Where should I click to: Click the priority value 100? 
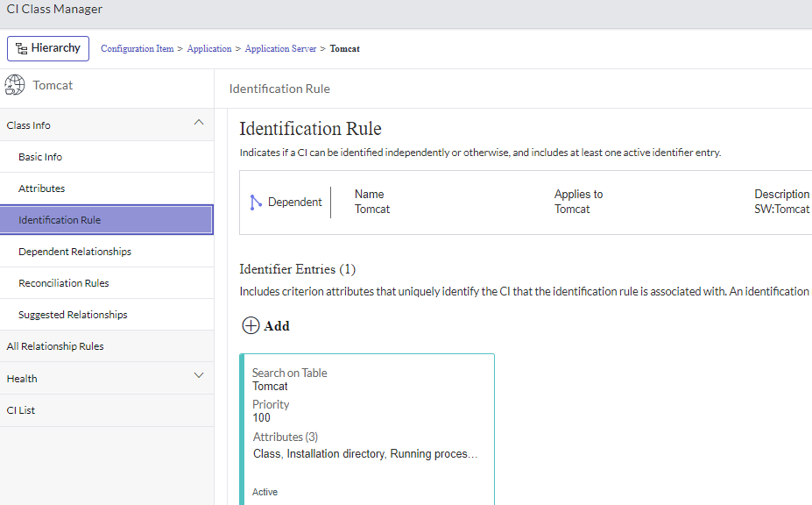coord(262,418)
